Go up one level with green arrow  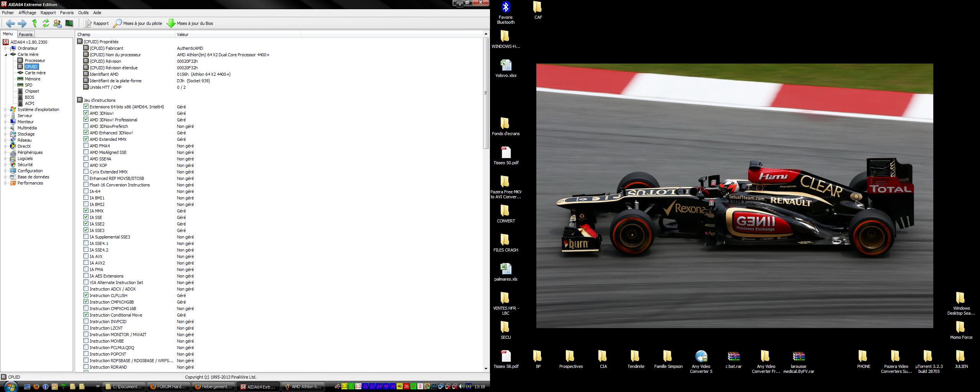click(34, 23)
